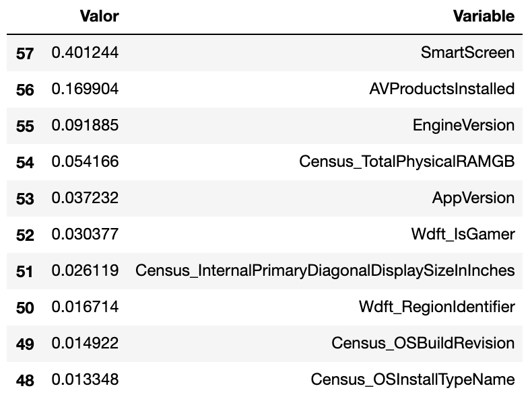Click the value 0.401244
Viewport: 532px width, 409px height.
pyautogui.click(x=85, y=52)
